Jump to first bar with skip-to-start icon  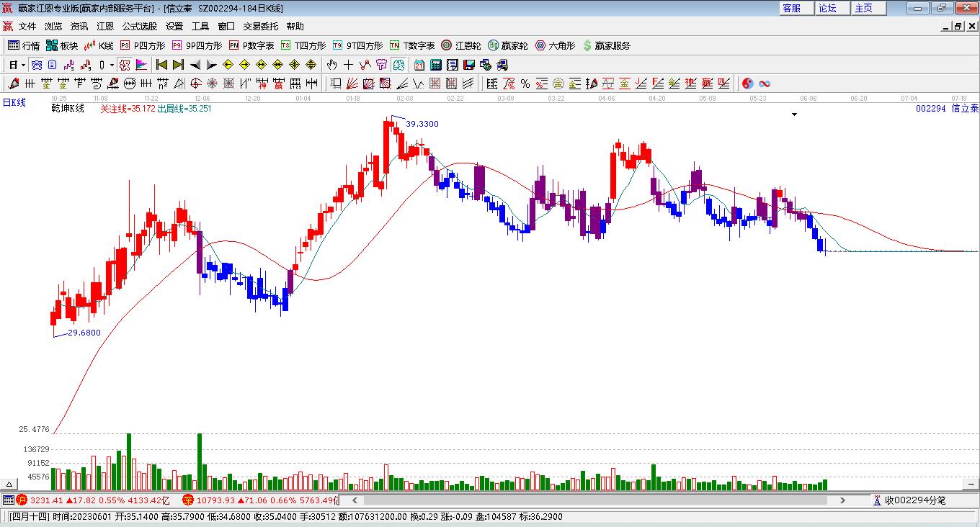tap(161, 65)
